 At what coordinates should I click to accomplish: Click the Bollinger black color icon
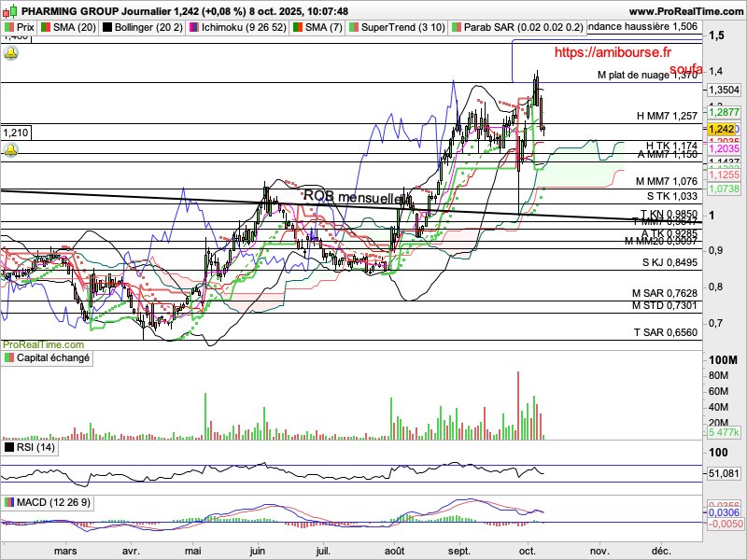click(107, 27)
